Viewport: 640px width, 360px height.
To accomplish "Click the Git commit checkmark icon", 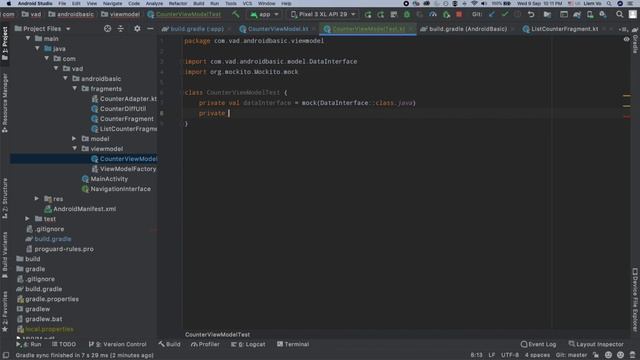I will pyautogui.click(x=505, y=15).
